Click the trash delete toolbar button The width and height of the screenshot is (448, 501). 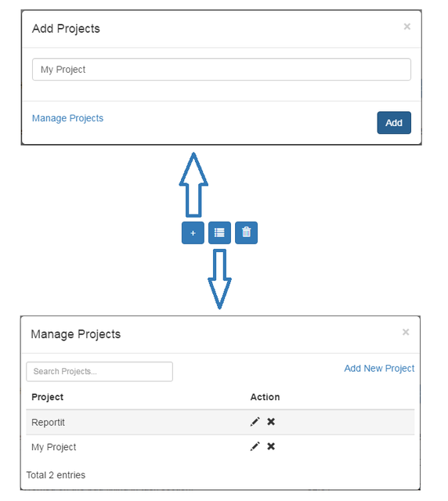(246, 232)
